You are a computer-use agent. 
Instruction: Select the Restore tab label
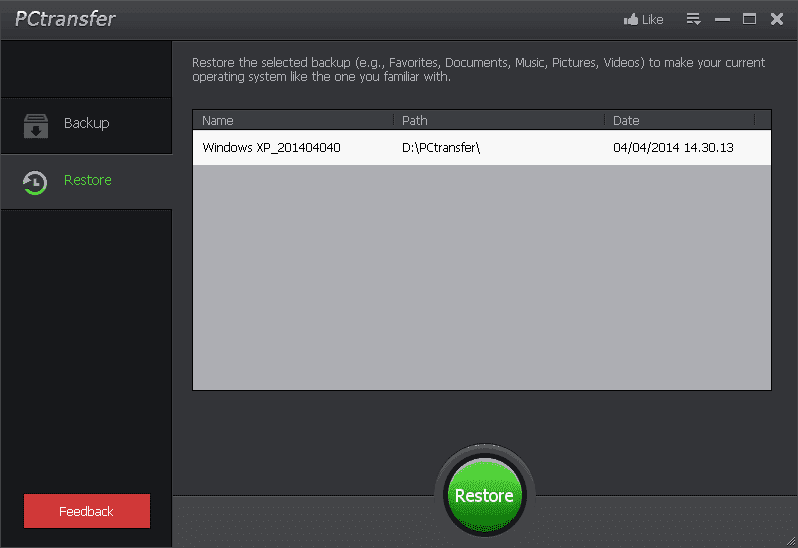point(88,181)
